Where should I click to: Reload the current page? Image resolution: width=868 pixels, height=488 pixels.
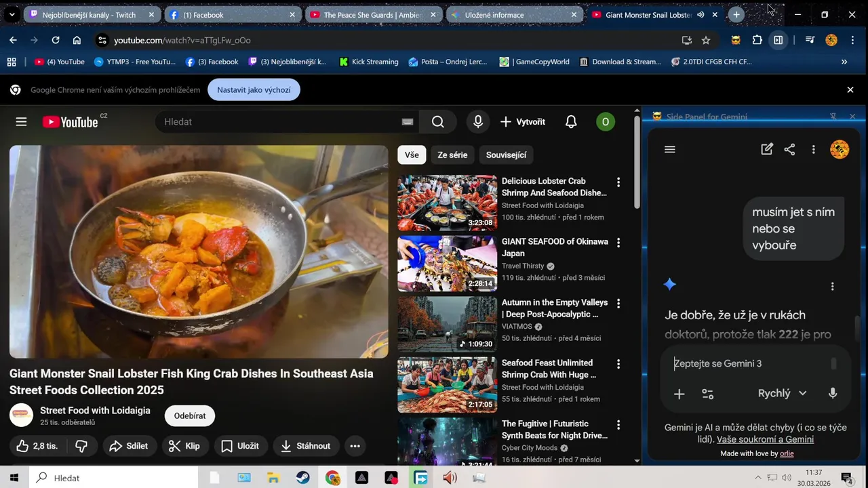56,40
